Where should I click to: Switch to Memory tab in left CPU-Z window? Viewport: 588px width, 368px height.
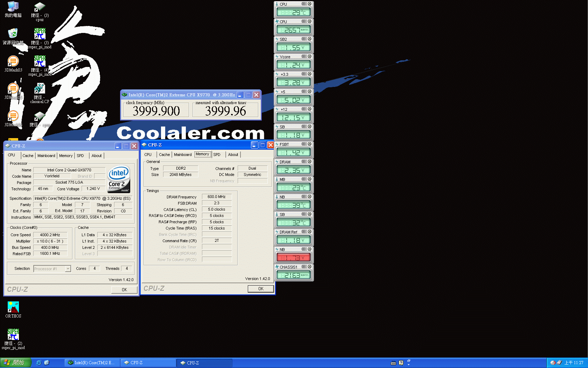point(66,156)
